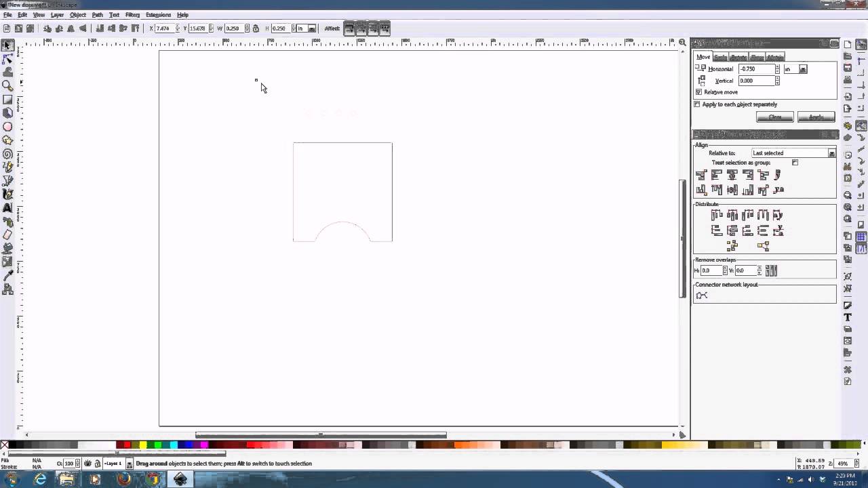Click Flip horizontally in top toolbar

coord(71,28)
